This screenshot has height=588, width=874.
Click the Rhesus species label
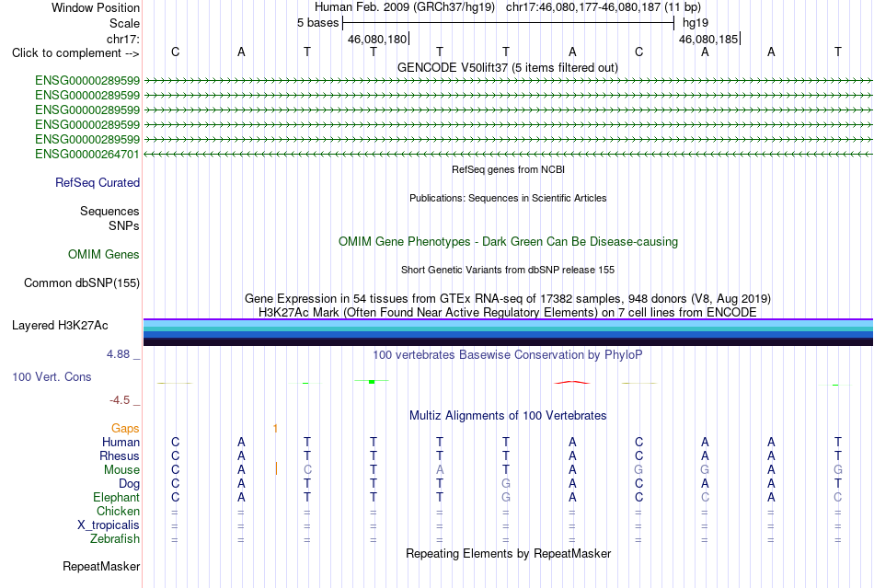[x=120, y=455]
